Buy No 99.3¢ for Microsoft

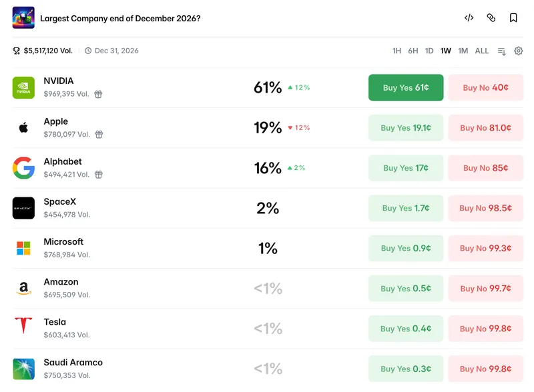tap(485, 248)
